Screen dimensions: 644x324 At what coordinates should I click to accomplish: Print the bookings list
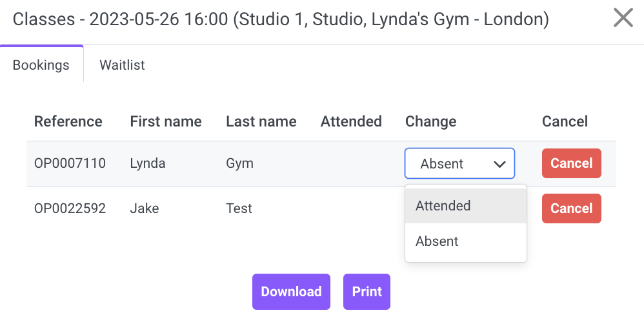[x=367, y=292]
